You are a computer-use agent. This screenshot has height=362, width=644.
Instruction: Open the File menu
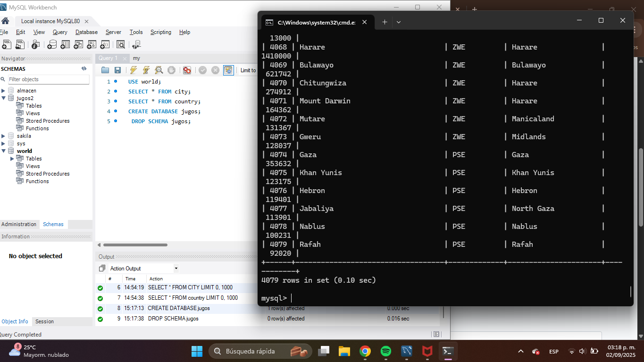tap(3, 32)
